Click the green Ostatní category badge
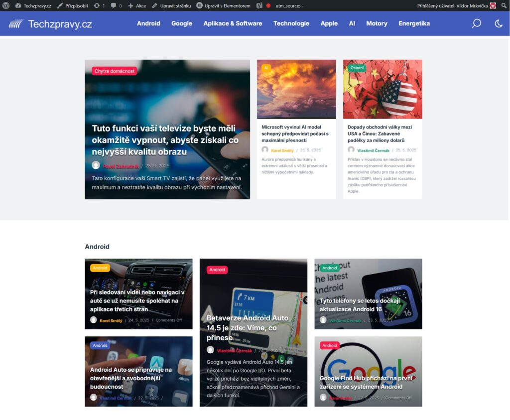The width and height of the screenshot is (510, 420). [357, 68]
